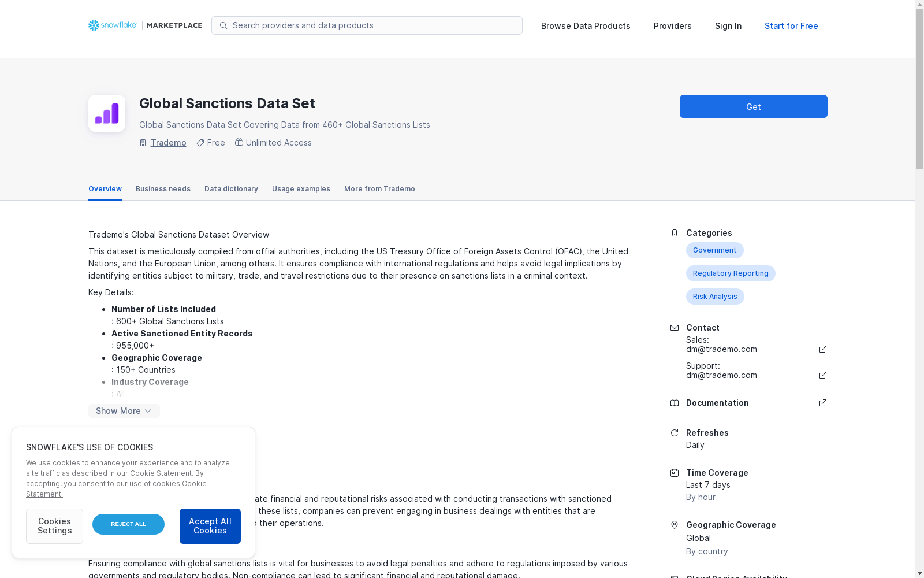Open Documentation external link icon
This screenshot has width=924, height=578.
tap(823, 403)
